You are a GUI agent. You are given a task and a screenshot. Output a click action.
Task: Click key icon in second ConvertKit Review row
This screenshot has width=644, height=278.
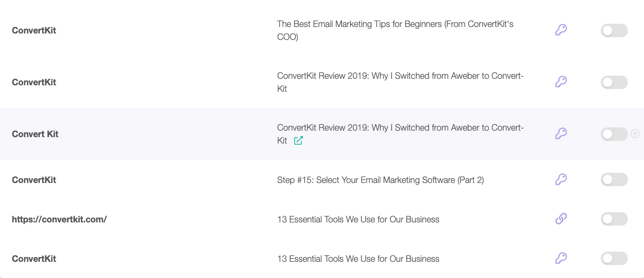pos(561,82)
